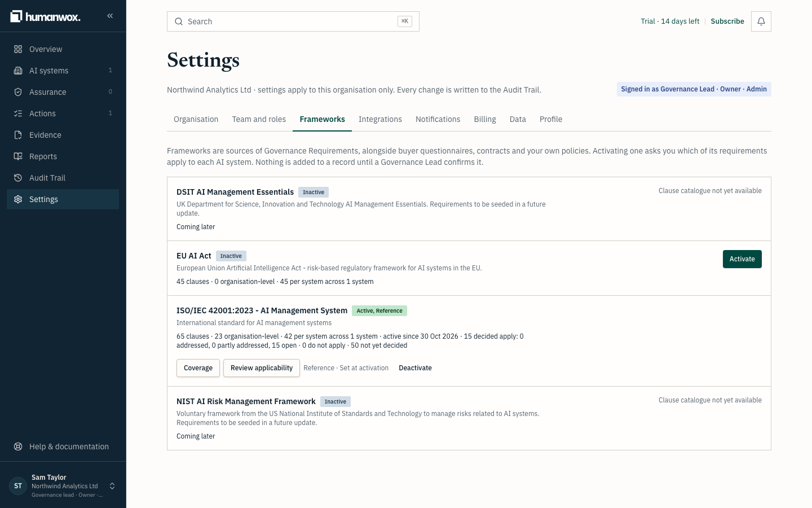
Task: Switch to the Data tab
Action: [x=518, y=119]
